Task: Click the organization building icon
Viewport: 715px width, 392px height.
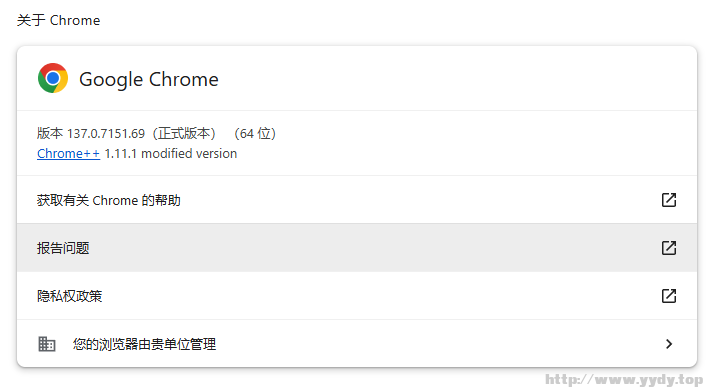Action: pyautogui.click(x=47, y=344)
